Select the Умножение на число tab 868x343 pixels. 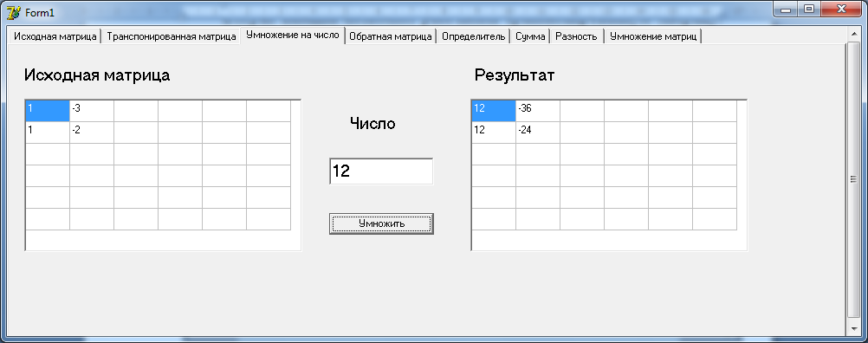click(x=293, y=35)
